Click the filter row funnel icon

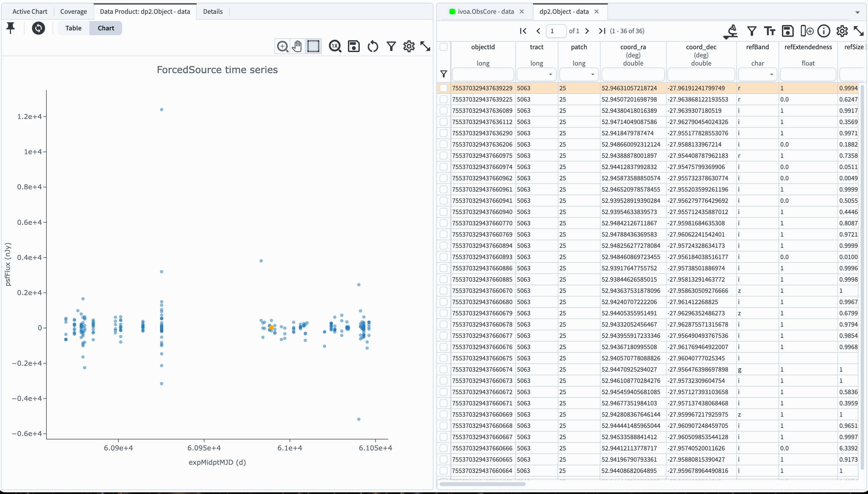(444, 74)
